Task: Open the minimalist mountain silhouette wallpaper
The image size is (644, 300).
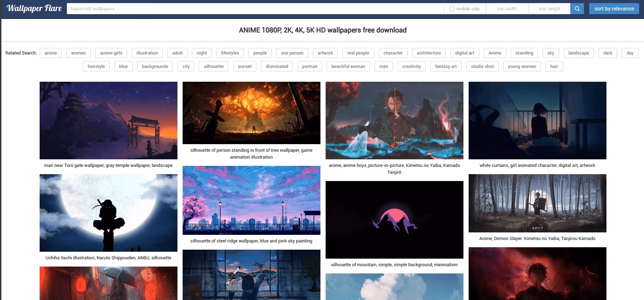Action: [x=394, y=220]
